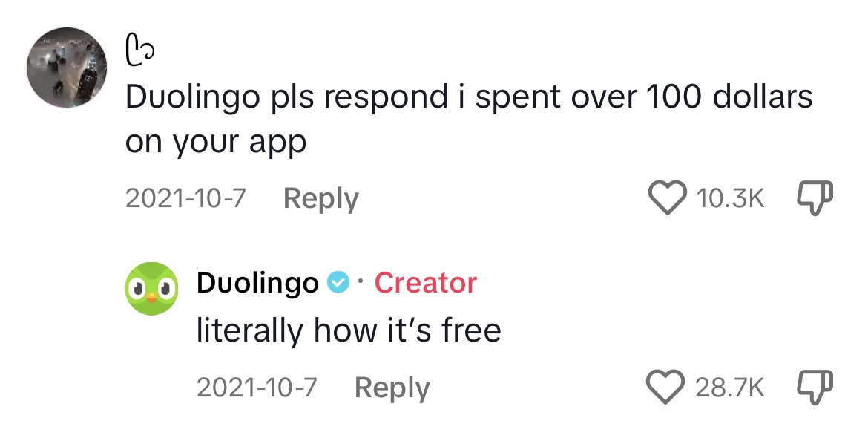The image size is (868, 421).
Task: Click Duolingo's green owl avatar
Action: tap(151, 289)
